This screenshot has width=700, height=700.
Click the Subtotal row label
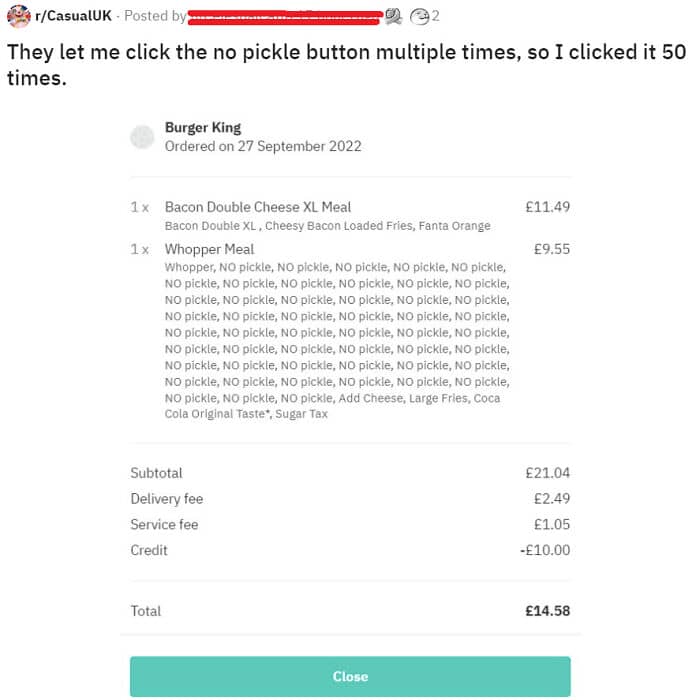157,473
